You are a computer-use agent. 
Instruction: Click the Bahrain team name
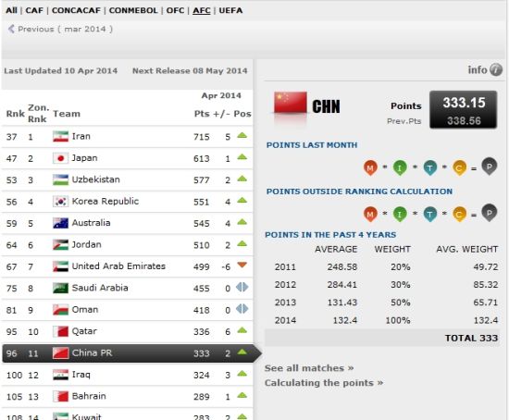pos(89,396)
